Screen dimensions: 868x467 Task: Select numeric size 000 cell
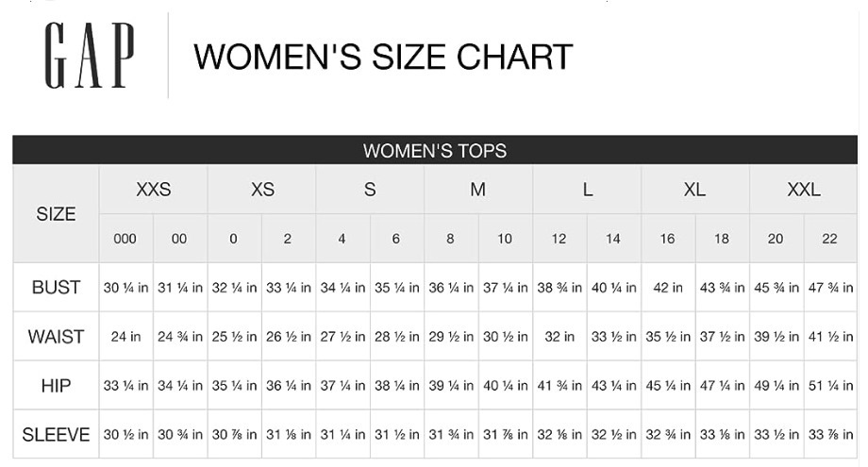(125, 239)
